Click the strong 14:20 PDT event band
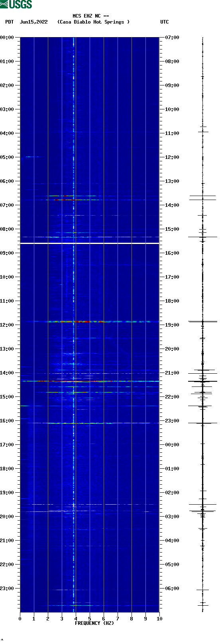The height and width of the screenshot is (644, 220). 90,381
